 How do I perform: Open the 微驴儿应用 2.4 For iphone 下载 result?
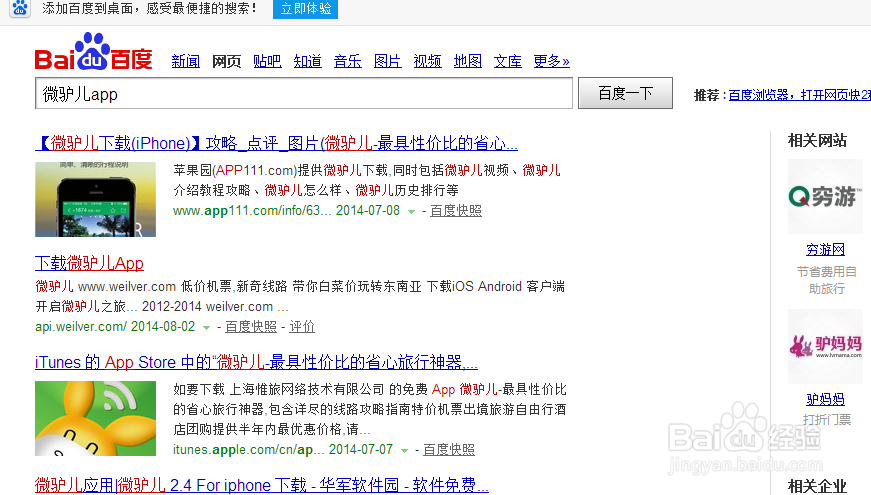point(262,485)
